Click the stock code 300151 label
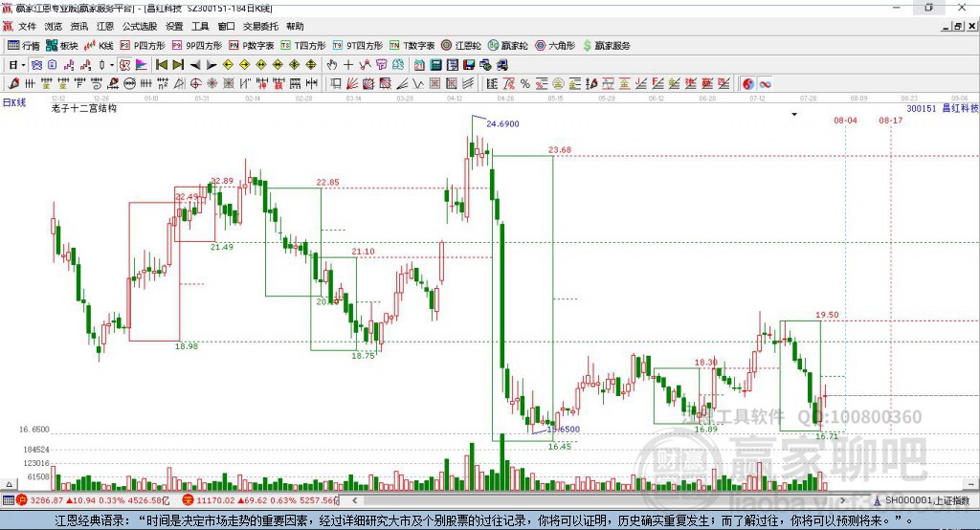Viewport: 980px width, 530px height. coord(922,108)
